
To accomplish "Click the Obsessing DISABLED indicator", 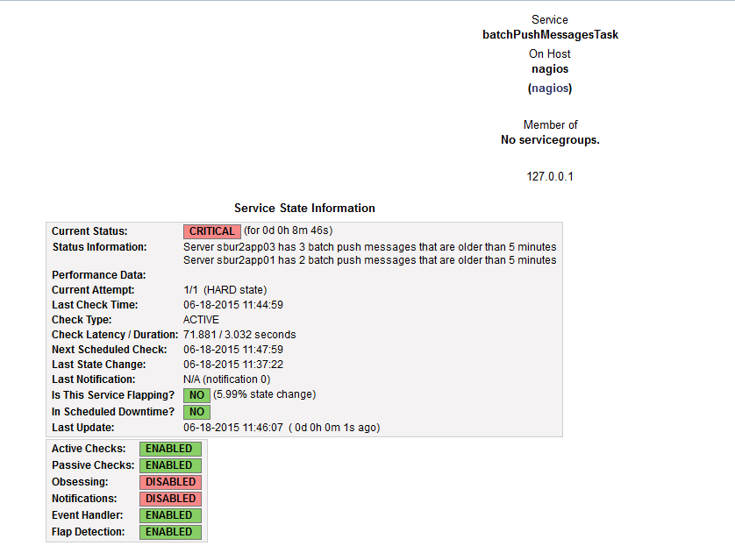I will (170, 482).
